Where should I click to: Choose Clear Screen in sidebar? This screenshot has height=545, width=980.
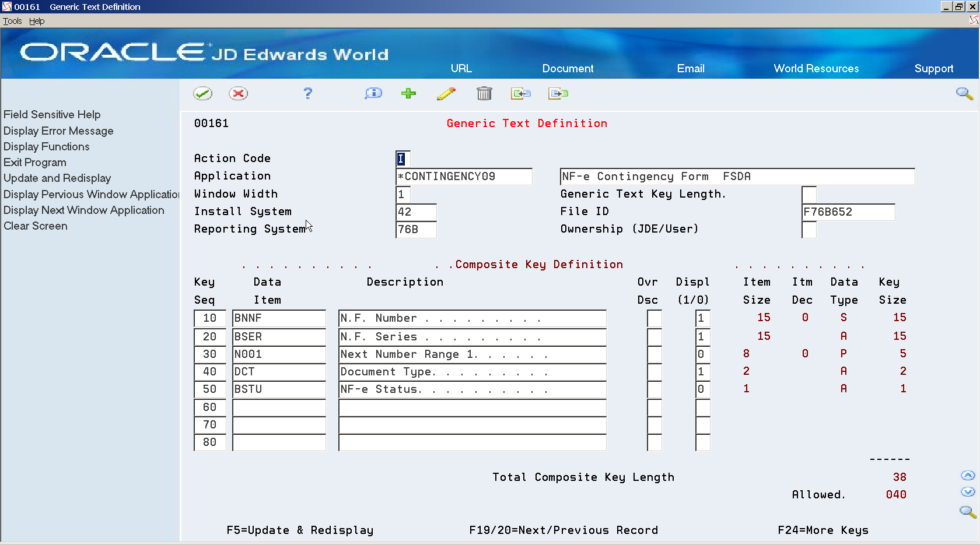[x=36, y=226]
